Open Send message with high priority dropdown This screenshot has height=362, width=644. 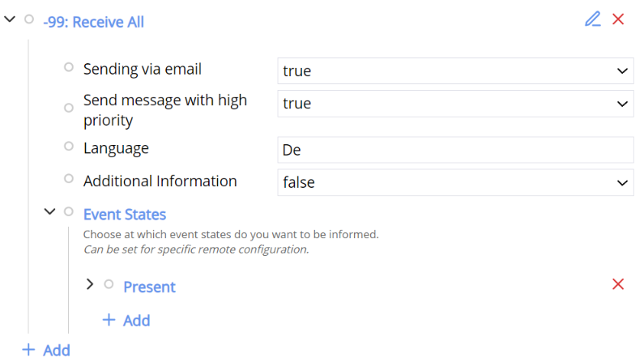tap(621, 104)
